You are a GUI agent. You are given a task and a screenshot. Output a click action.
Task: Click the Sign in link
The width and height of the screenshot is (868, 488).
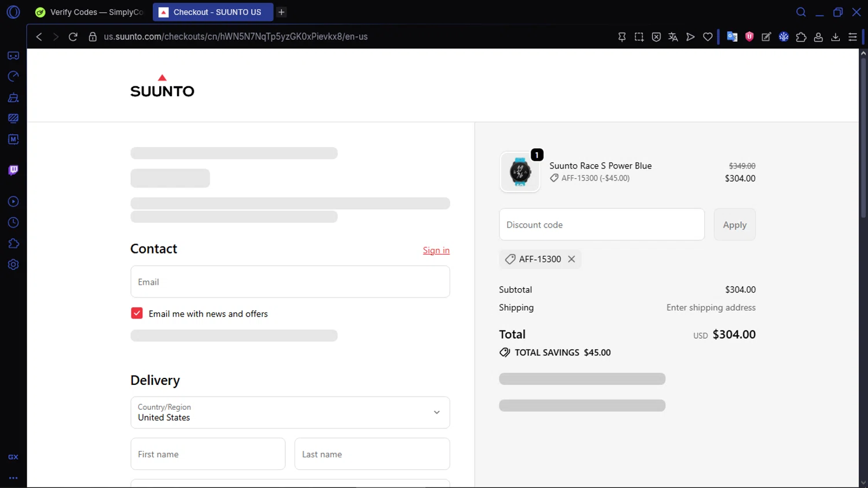[x=436, y=250]
